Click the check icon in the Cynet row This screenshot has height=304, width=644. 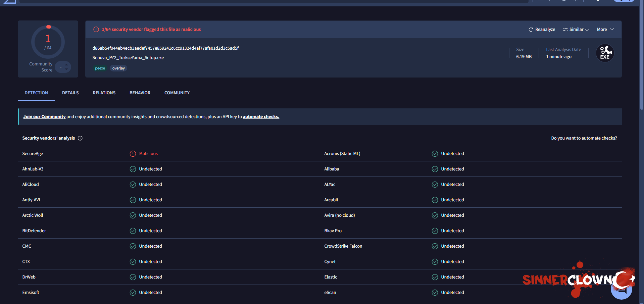click(435, 262)
